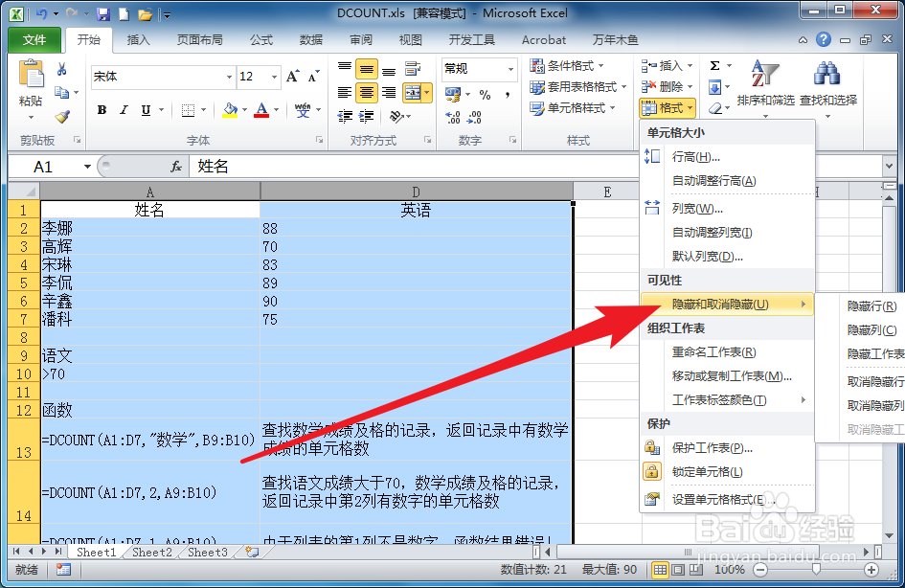Apply yellow fill color bucket
905x588 pixels.
point(230,109)
